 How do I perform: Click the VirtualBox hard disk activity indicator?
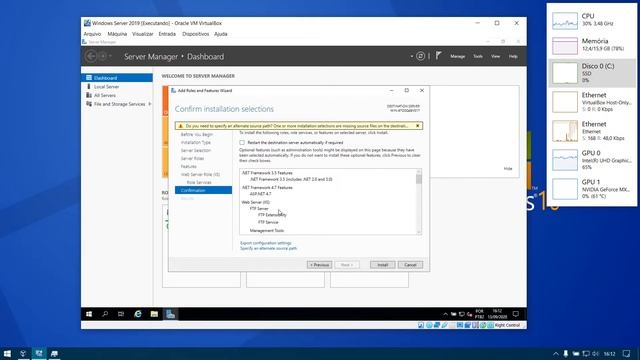tap(421, 325)
